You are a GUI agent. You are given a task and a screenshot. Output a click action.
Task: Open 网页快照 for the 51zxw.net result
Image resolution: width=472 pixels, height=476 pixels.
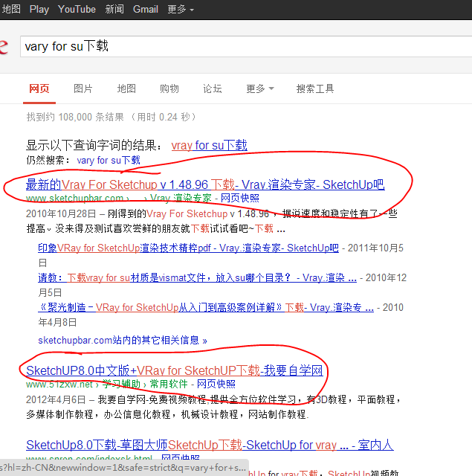tap(216, 384)
